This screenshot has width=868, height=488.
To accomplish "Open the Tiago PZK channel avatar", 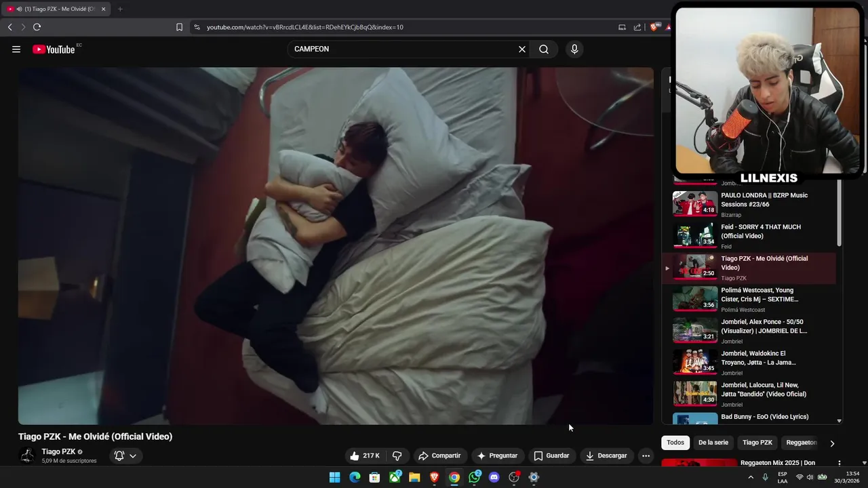I will pos(27,455).
